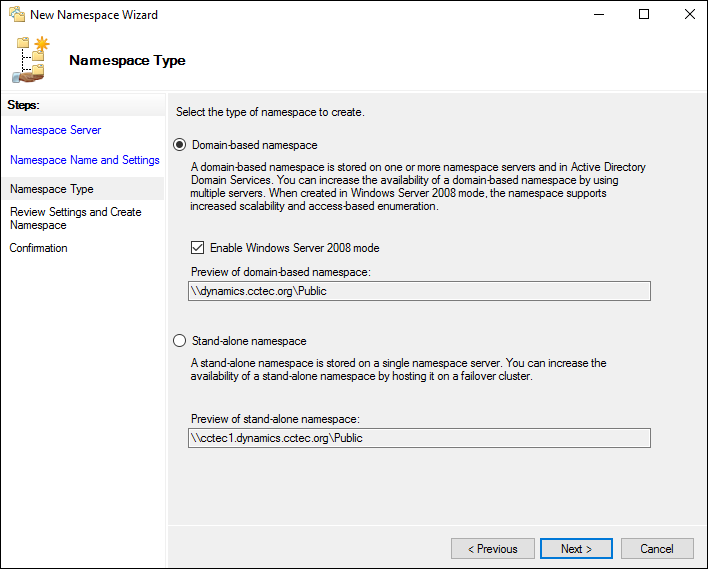Click the Namespace Type page heading
The image size is (708, 569).
pyautogui.click(x=127, y=60)
